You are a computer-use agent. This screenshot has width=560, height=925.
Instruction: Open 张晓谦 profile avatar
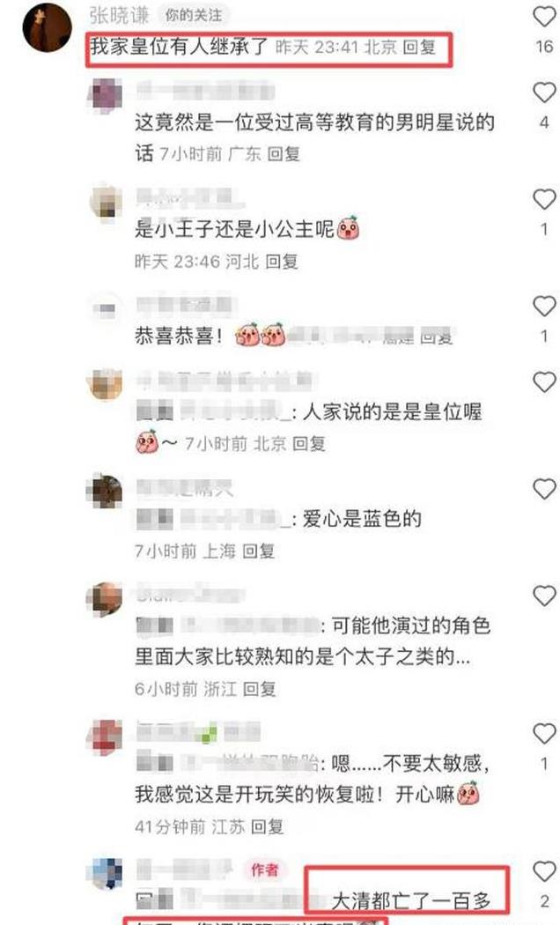tap(48, 27)
